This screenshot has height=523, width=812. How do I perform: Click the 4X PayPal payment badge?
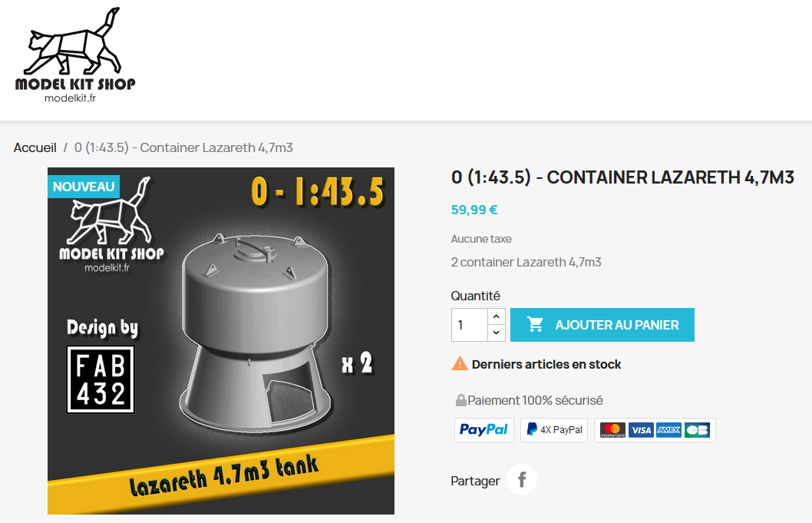click(554, 430)
